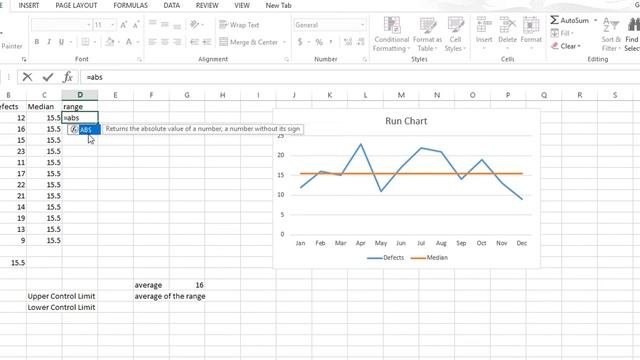Center cell text horizontally
The image size is (640, 360).
pyautogui.click(x=165, y=42)
